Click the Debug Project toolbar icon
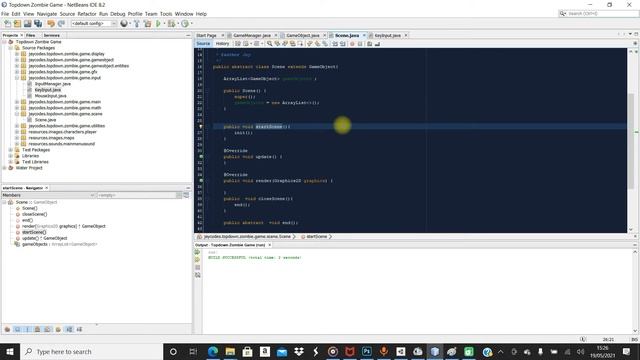The height and width of the screenshot is (360, 640). coord(171,24)
